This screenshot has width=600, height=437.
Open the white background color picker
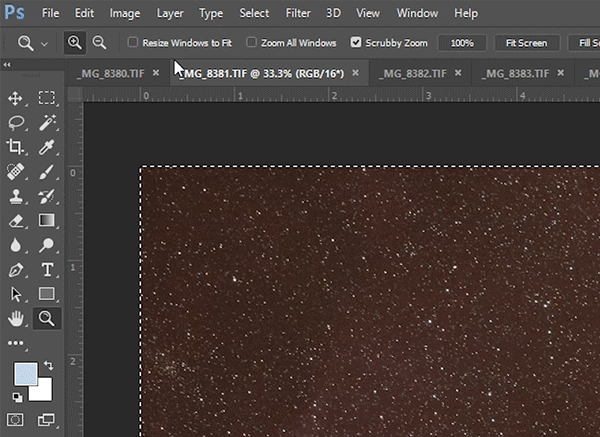[x=43, y=392]
